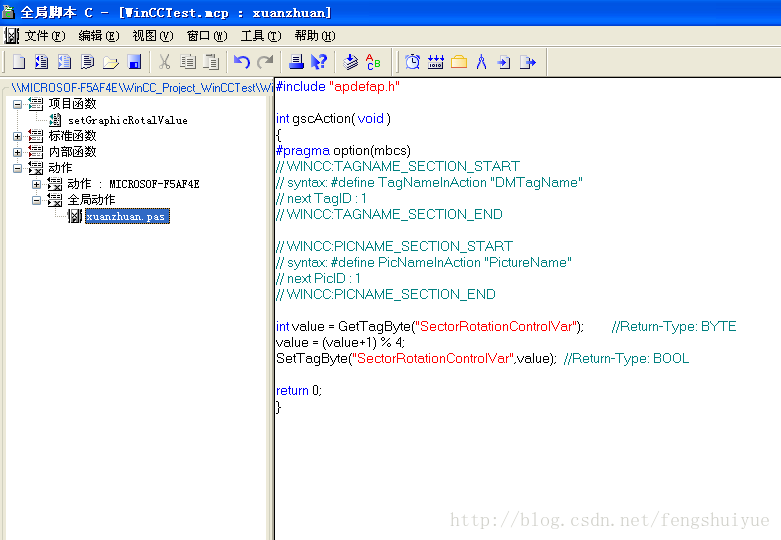Click the return 0; line
The image size is (781, 540).
(x=299, y=390)
